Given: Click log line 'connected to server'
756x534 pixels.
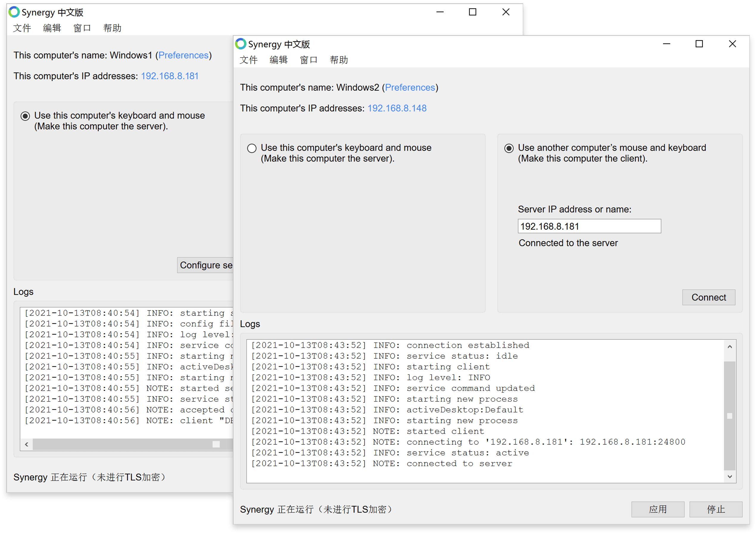Looking at the screenshot, I should (x=382, y=463).
